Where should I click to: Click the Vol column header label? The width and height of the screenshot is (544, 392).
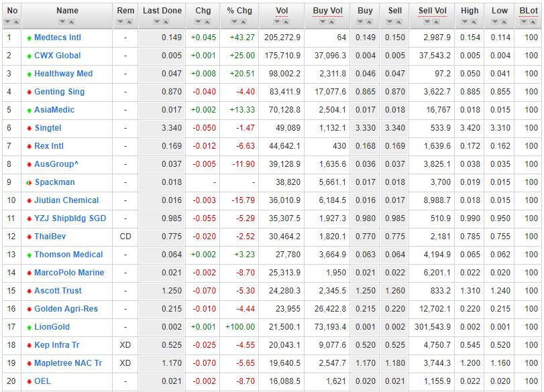coord(282,11)
